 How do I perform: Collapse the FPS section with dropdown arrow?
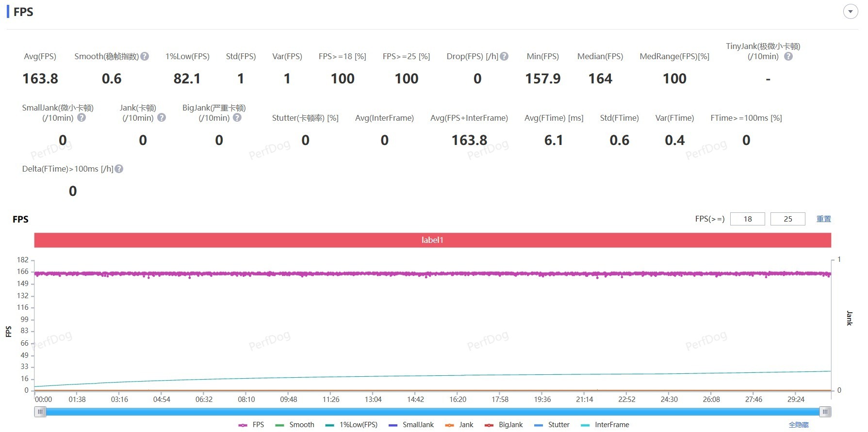[x=851, y=12]
